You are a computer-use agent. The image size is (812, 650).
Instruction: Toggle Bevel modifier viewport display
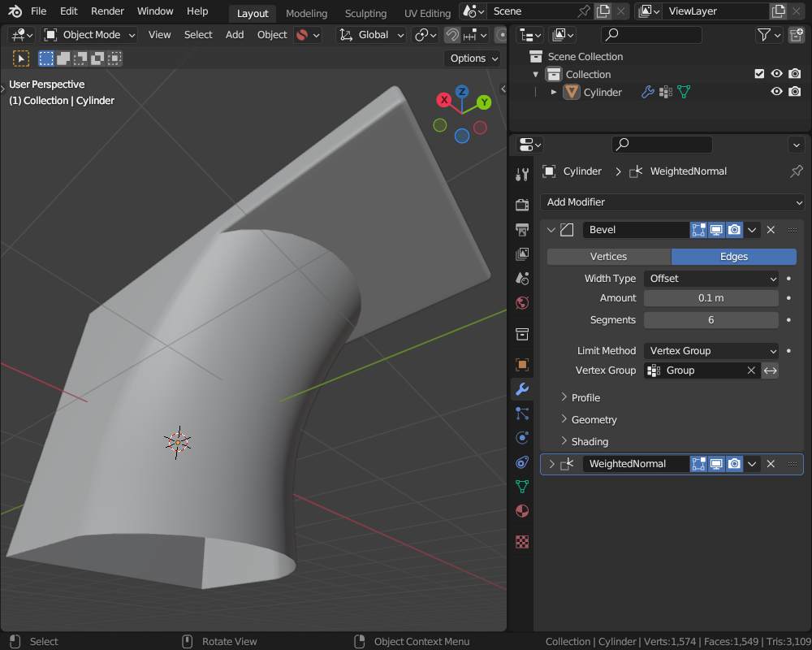[x=716, y=230]
